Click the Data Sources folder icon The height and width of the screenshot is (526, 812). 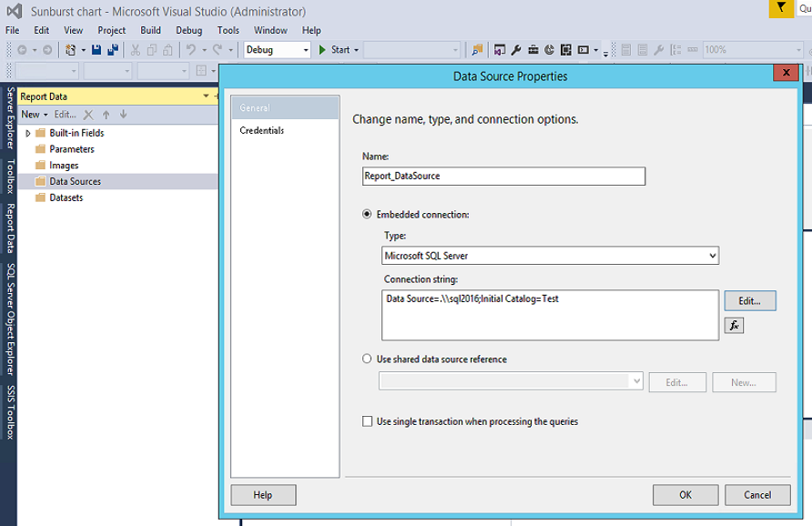pyautogui.click(x=40, y=182)
